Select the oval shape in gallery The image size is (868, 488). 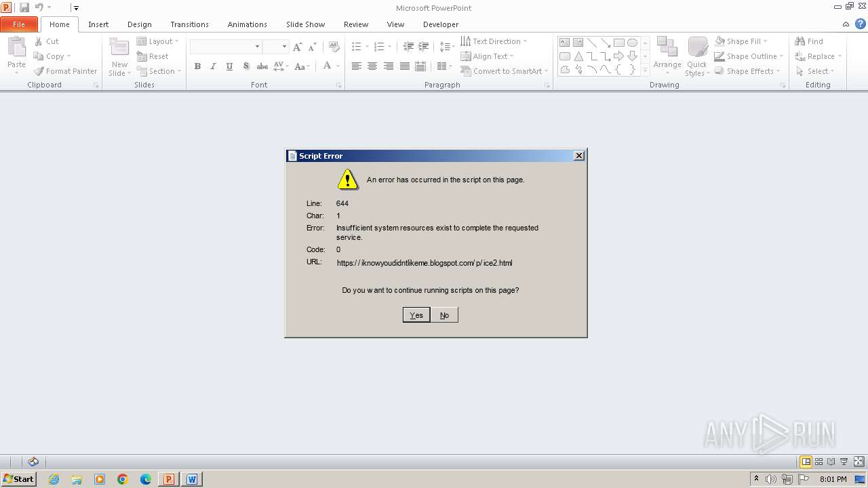tap(632, 42)
